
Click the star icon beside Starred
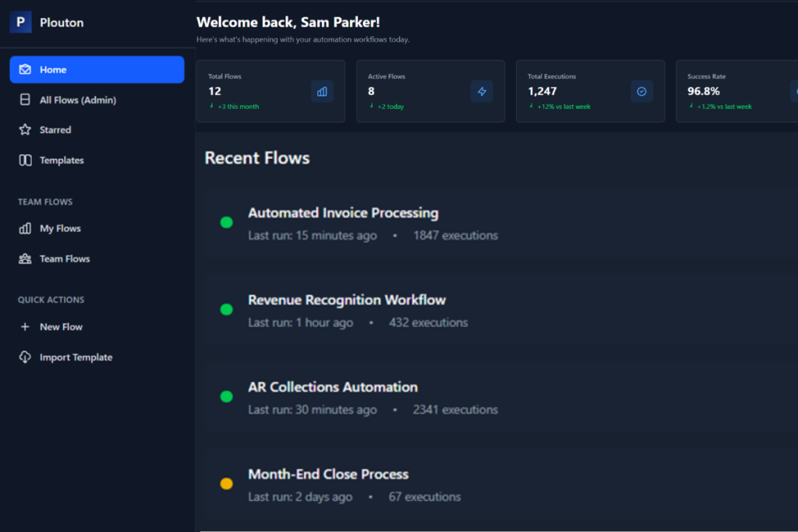tap(25, 130)
